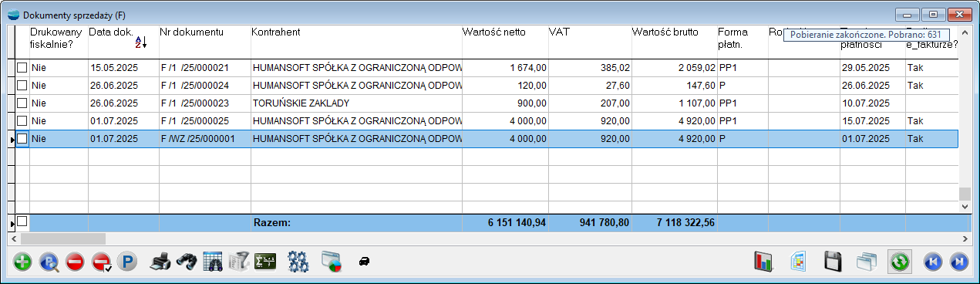Click the blue P button in toolbar
The height and width of the screenshot is (284, 980).
126,262
